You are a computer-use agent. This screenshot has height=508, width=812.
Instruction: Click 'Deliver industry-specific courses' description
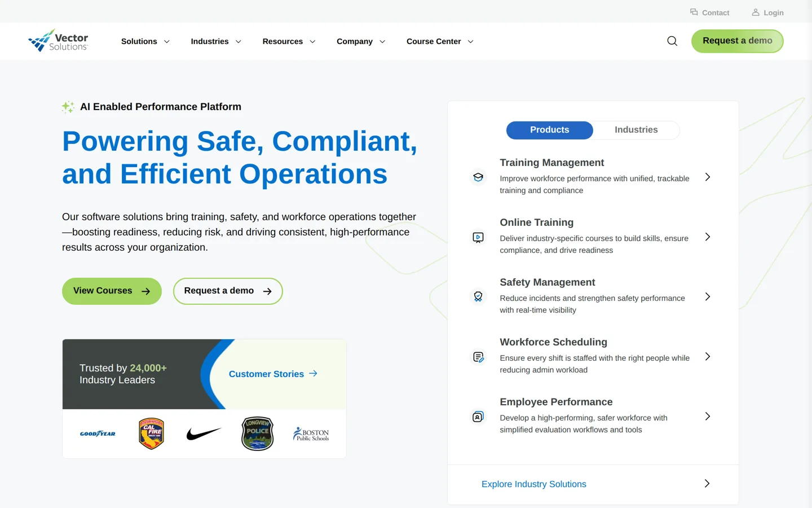(594, 244)
